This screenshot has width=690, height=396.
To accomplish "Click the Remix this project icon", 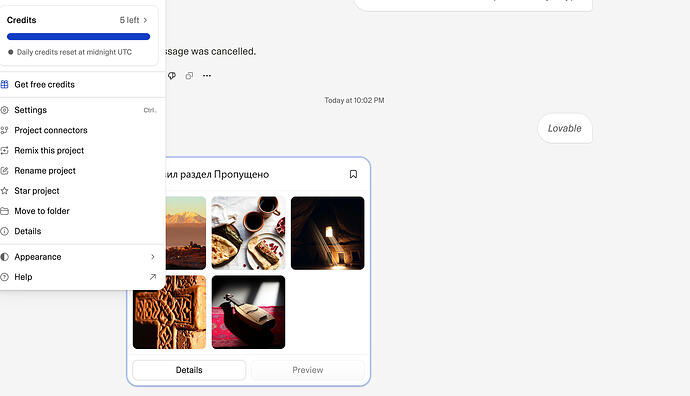I will 4,150.
